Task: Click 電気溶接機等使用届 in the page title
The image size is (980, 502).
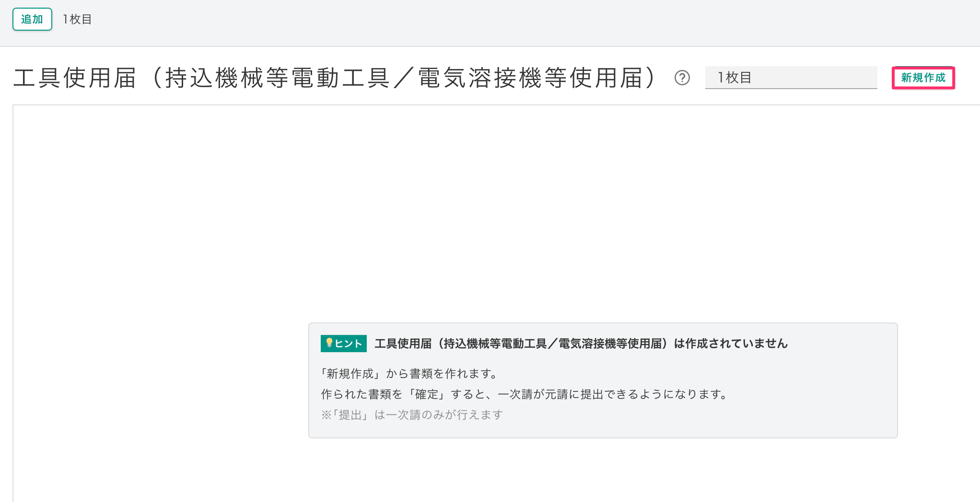Action: [530, 78]
